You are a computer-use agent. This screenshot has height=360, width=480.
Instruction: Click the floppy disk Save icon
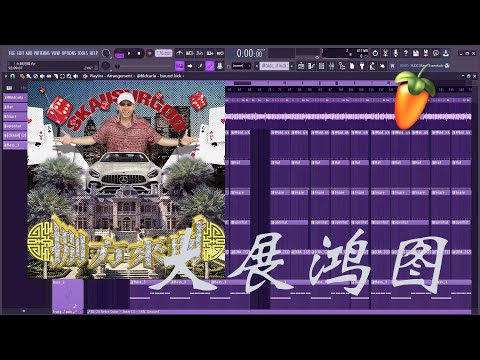[x=416, y=53]
